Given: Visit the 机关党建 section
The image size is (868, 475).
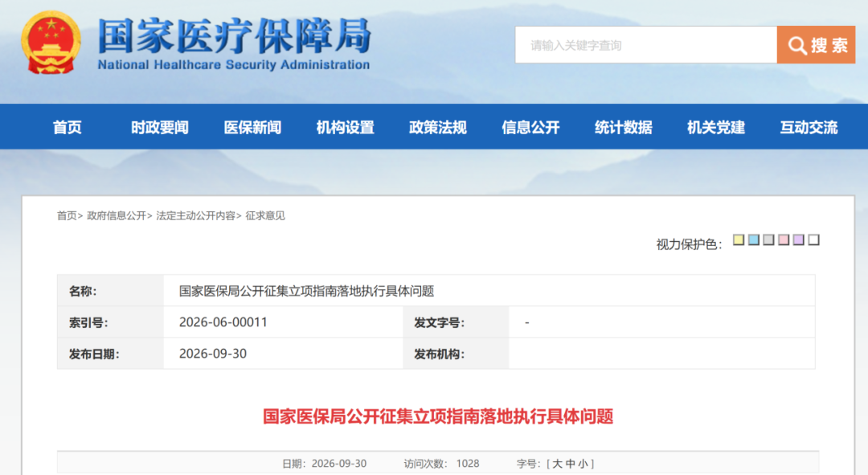Looking at the screenshot, I should 716,127.
